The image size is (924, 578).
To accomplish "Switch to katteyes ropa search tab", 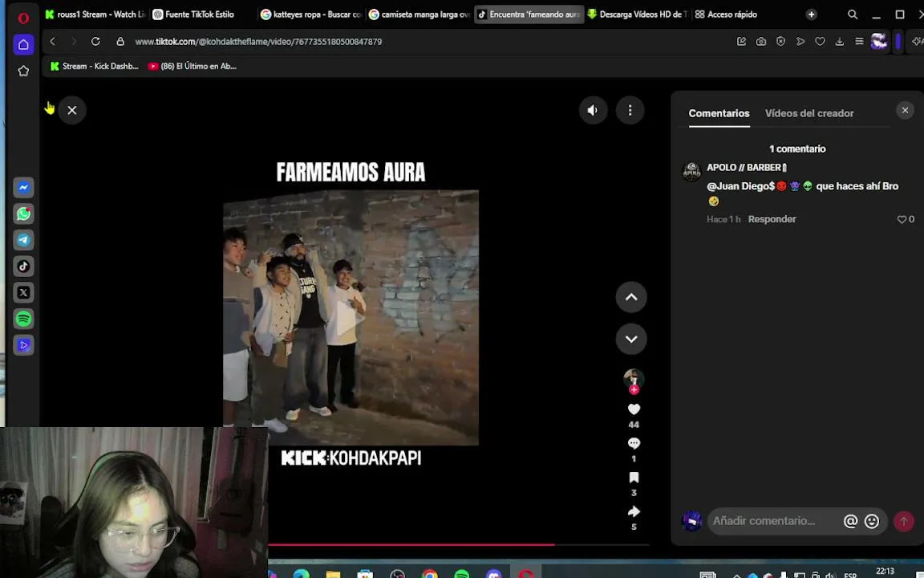I will click(311, 14).
